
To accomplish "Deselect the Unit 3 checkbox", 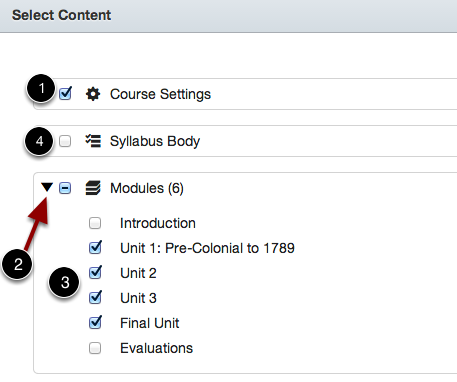I will 96,297.
